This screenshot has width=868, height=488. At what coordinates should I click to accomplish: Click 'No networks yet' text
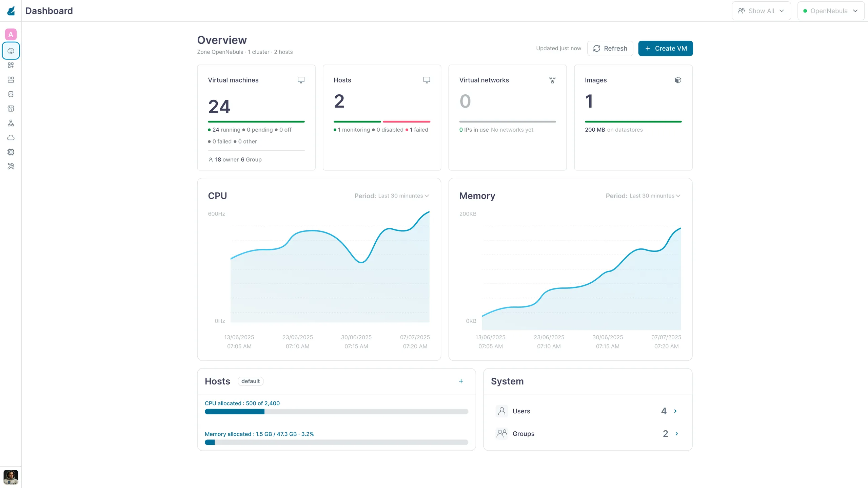[x=512, y=130]
